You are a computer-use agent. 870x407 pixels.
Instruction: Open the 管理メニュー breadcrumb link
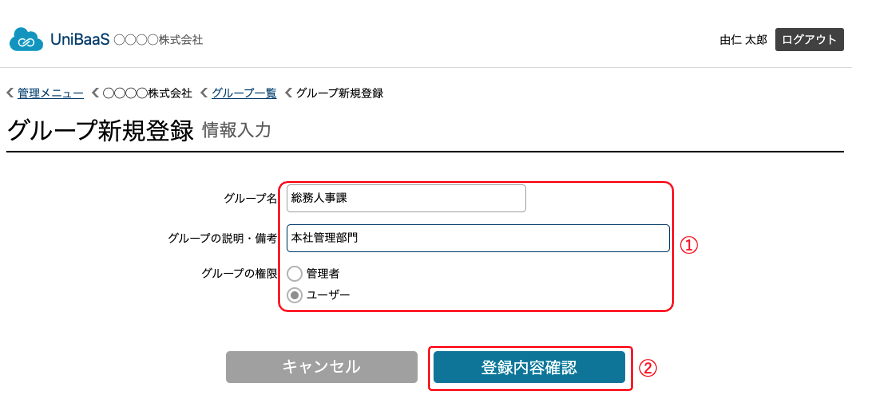[x=50, y=93]
